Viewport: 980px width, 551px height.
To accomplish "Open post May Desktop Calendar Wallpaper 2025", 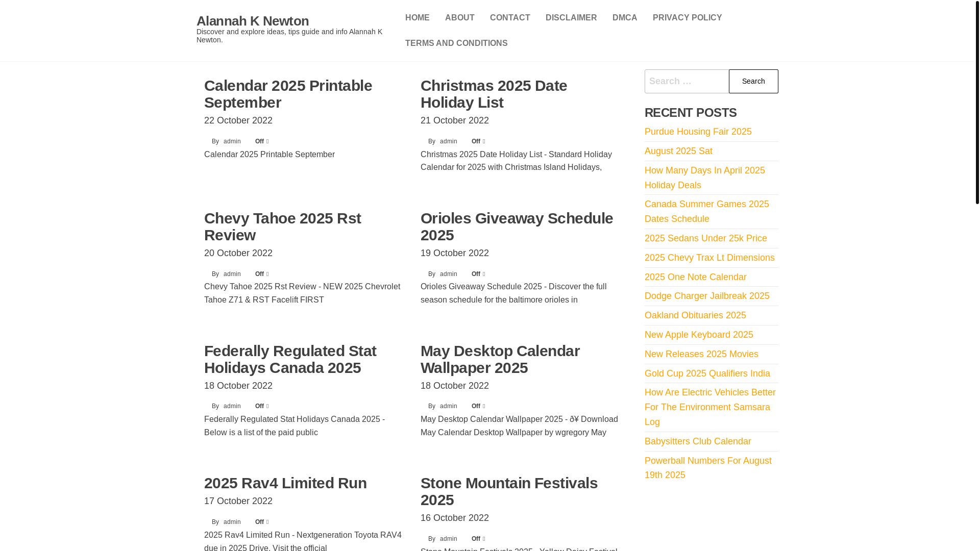I will click(x=500, y=359).
